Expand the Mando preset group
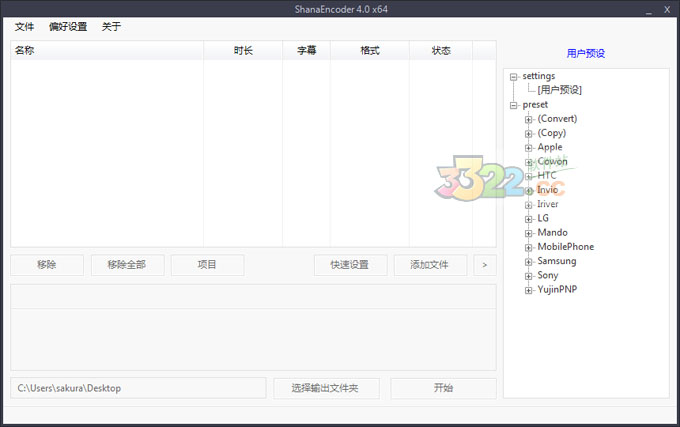This screenshot has width=680, height=427. coord(528,233)
